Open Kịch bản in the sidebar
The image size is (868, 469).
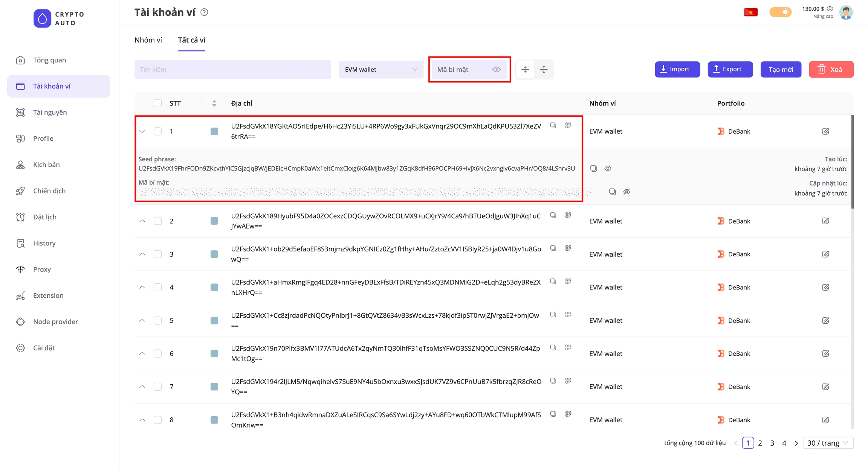[x=46, y=164]
